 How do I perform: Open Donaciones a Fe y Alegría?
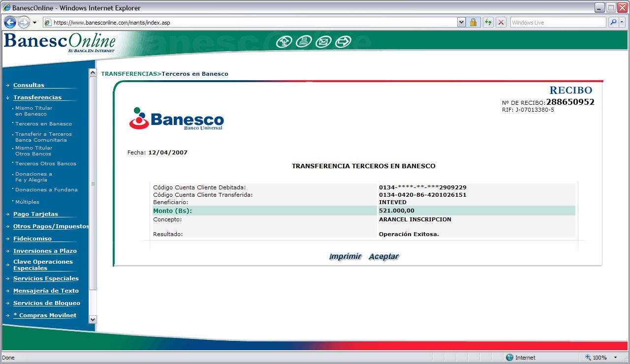pyautogui.click(x=33, y=177)
